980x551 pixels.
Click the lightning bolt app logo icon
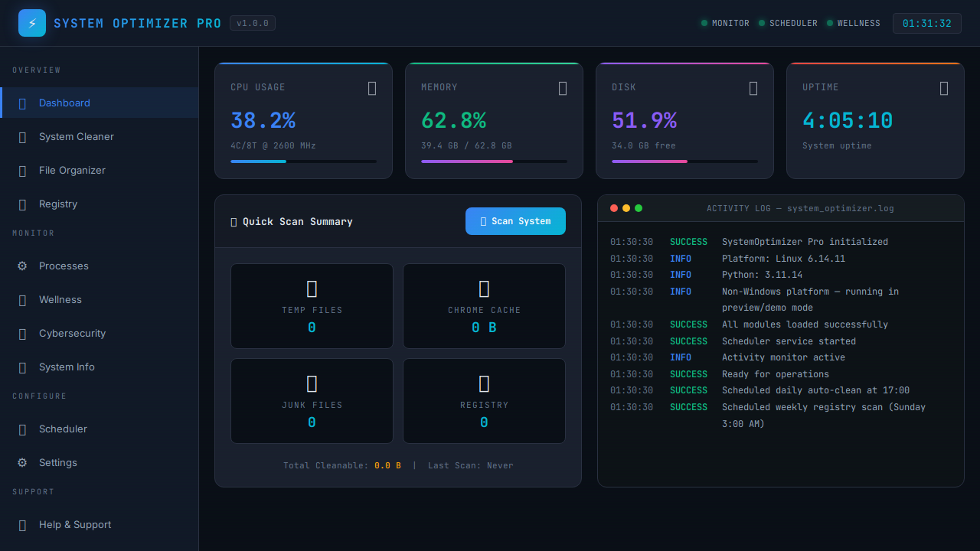click(x=31, y=23)
